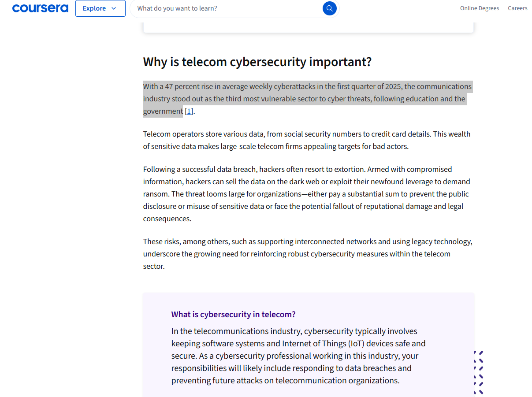The image size is (532, 397).
Task: Expand the Explore dropdown menu
Action: (100, 8)
